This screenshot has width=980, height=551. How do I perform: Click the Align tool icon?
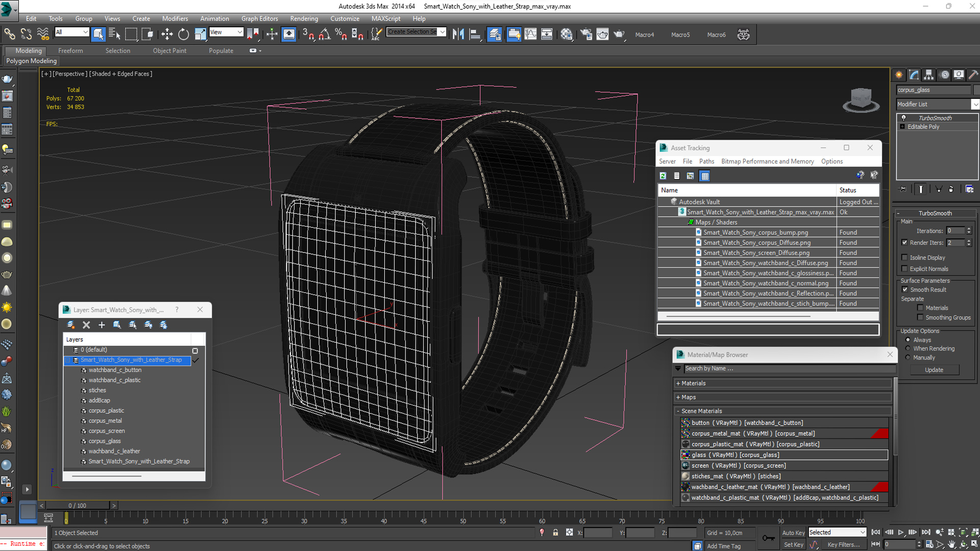tap(475, 34)
